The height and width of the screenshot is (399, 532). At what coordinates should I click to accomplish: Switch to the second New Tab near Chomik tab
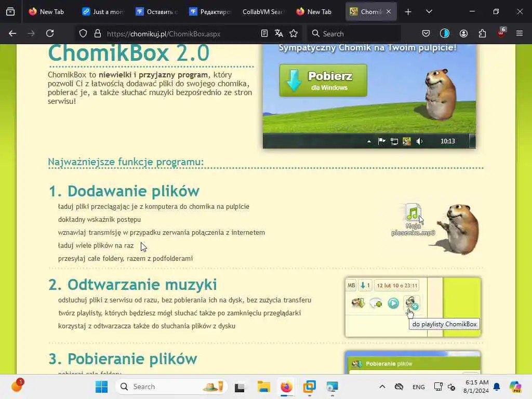[314, 12]
